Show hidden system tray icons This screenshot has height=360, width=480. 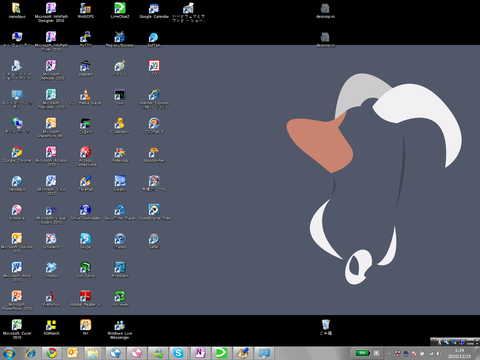point(389,353)
